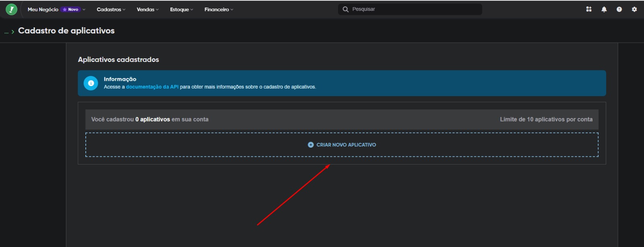Screen dimensions: 644x247
Task: Follow the documentação da API link
Action: pos(152,87)
